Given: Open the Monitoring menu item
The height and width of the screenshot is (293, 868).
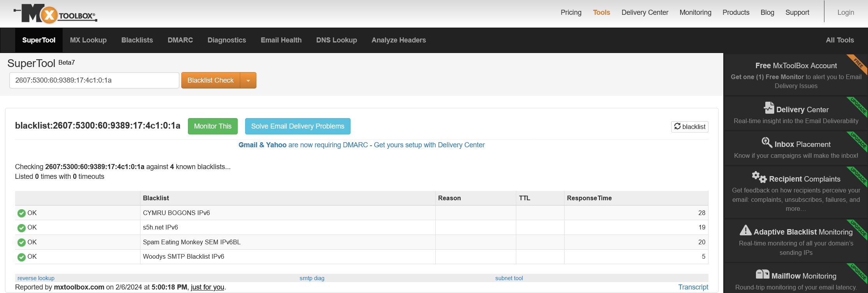Looking at the screenshot, I should point(695,12).
